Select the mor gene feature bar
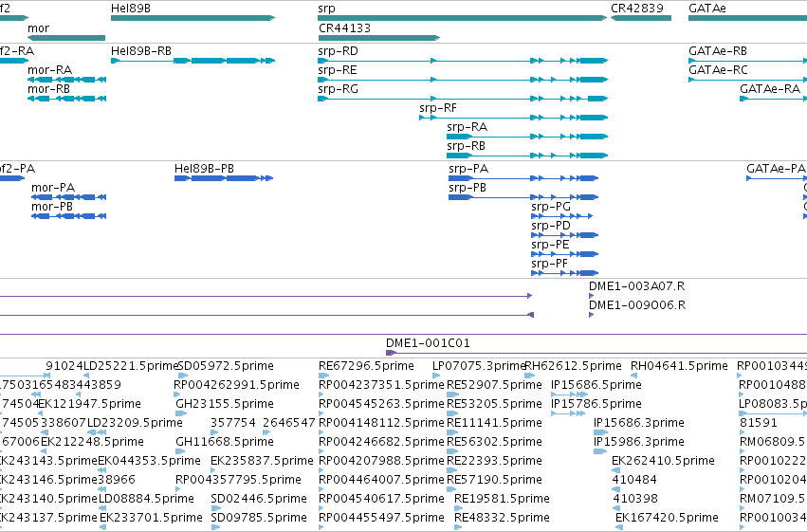This screenshot has height=532, width=807. (x=66, y=38)
